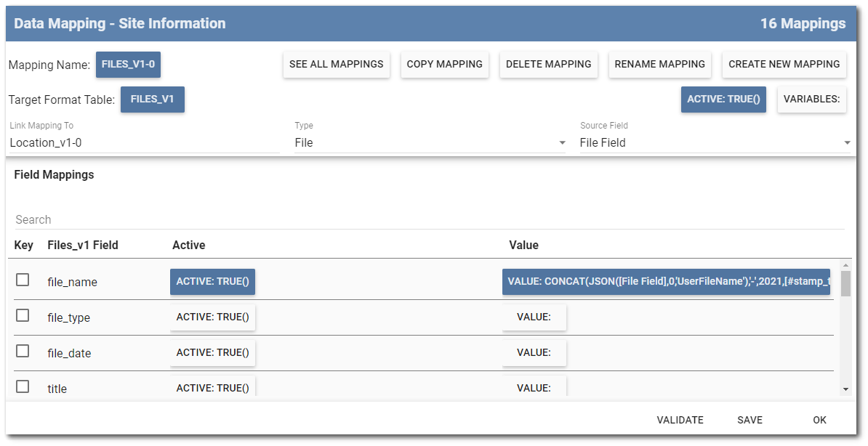Click the field mappings scrollbar
The width and height of the screenshot is (868, 446).
pyautogui.click(x=845, y=291)
